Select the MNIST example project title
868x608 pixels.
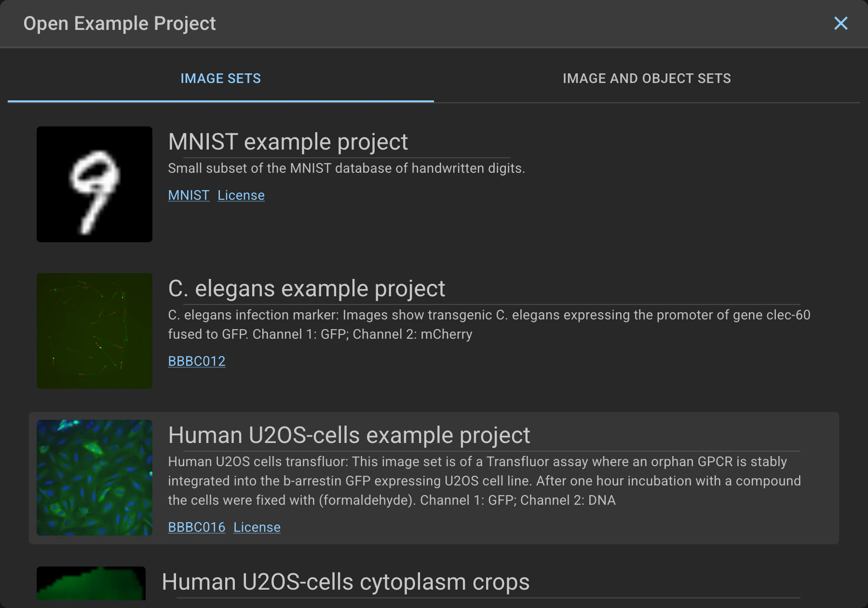(288, 142)
